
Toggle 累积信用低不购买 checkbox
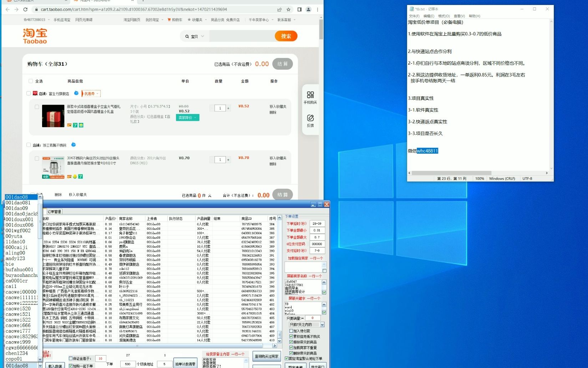point(291,337)
